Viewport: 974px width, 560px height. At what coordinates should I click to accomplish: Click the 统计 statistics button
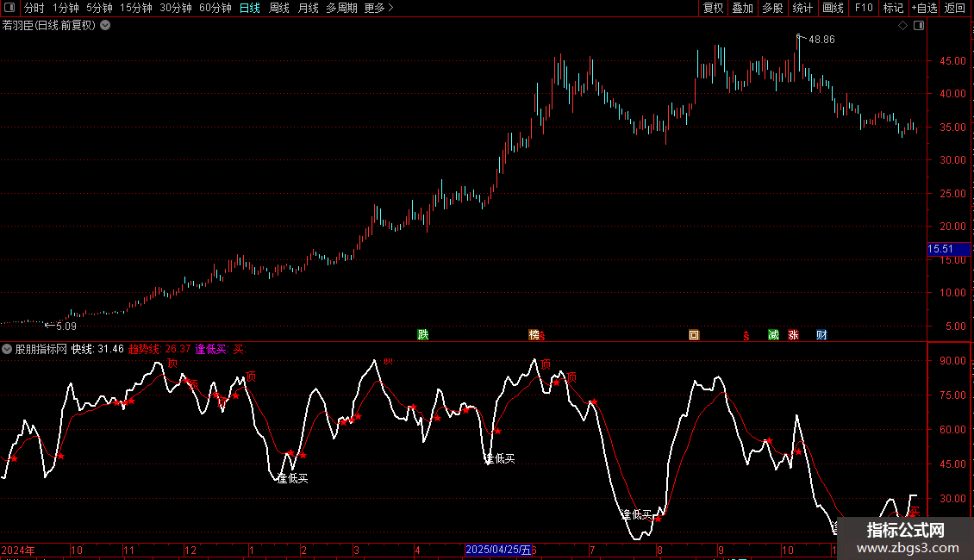click(x=802, y=8)
